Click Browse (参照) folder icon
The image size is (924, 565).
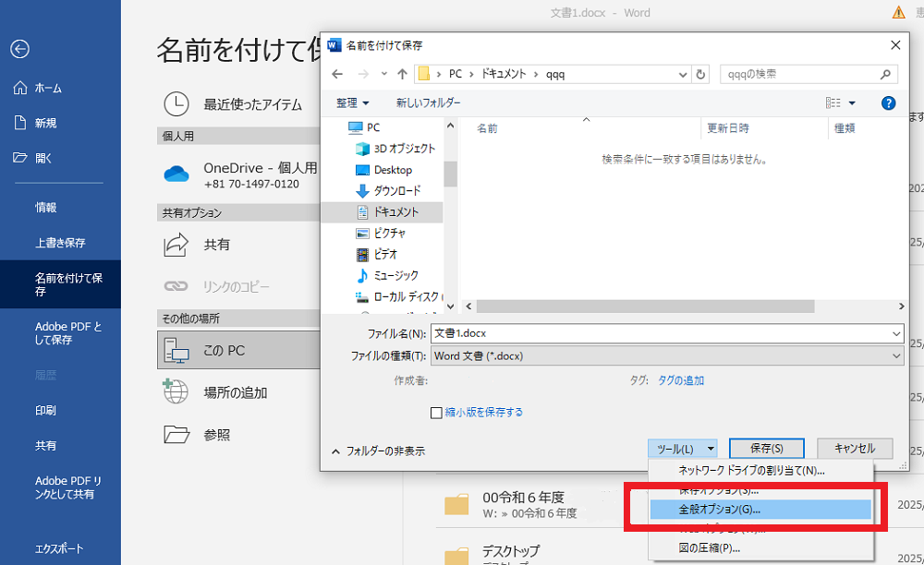pyautogui.click(x=176, y=435)
